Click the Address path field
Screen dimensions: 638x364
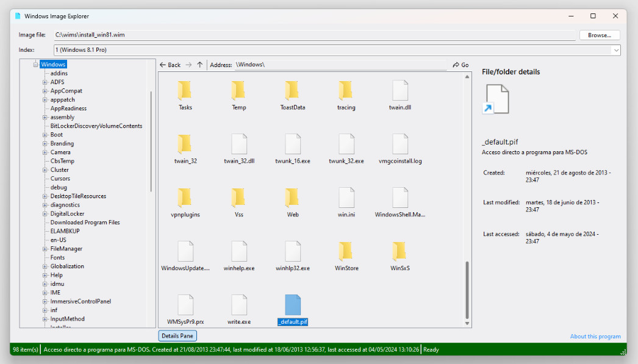pos(340,65)
